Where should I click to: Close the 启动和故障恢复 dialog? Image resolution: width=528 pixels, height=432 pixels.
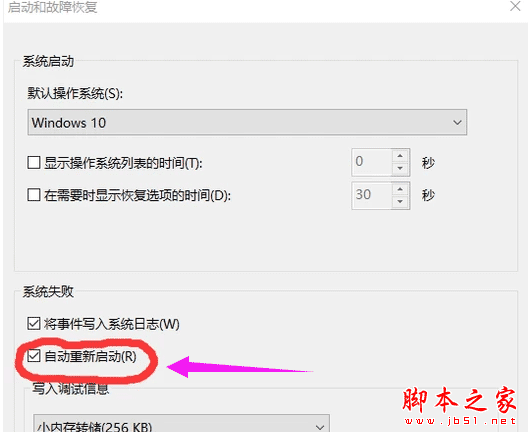click(x=515, y=6)
